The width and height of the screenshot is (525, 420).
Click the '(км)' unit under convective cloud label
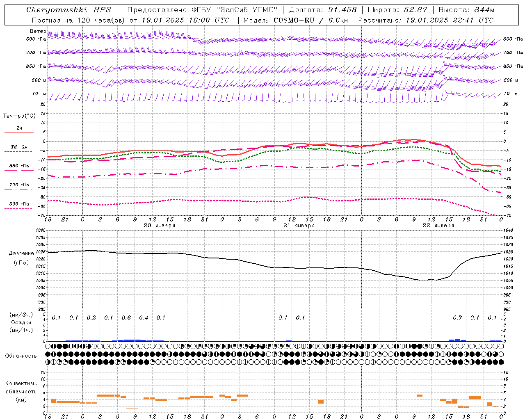pos(21,399)
